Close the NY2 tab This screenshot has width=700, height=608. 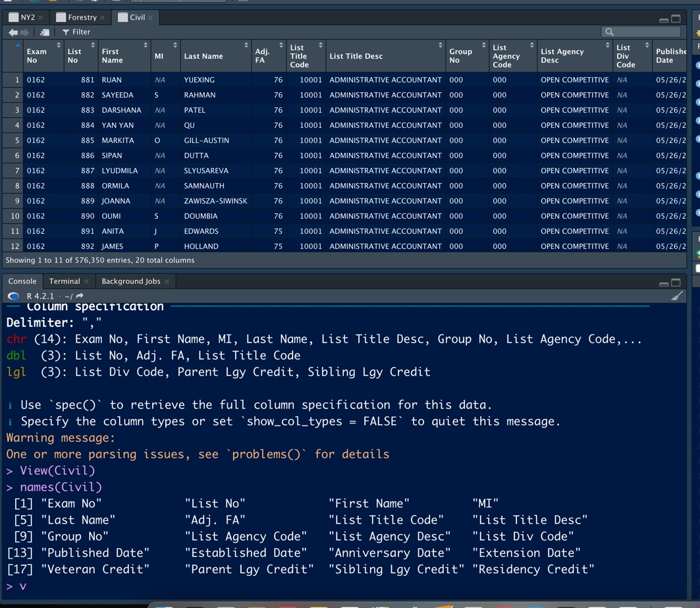pos(41,18)
